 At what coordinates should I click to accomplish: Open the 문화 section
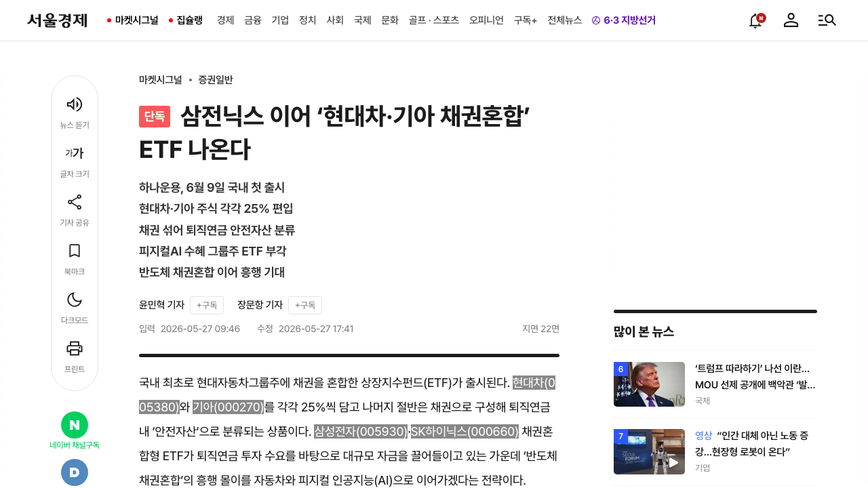click(390, 20)
